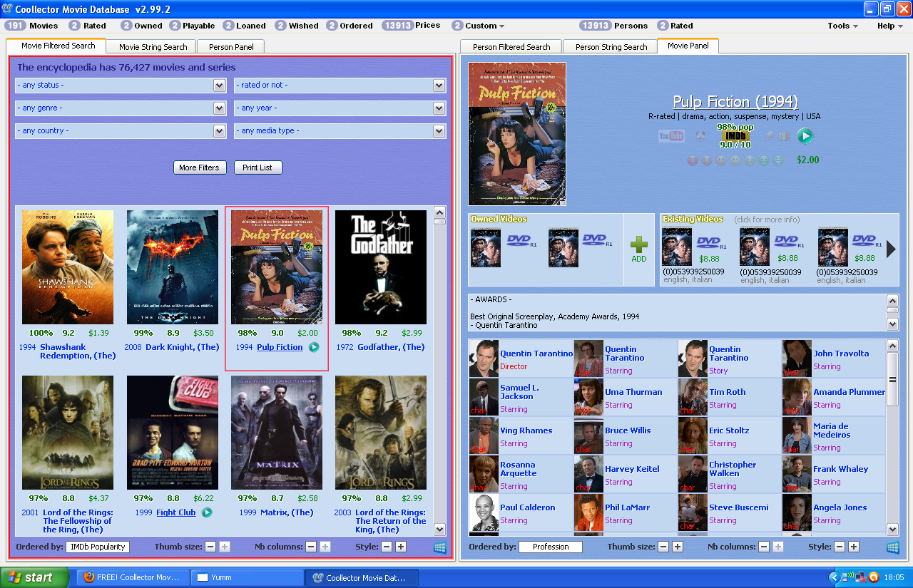Select the Movie Panel tab

pos(688,46)
